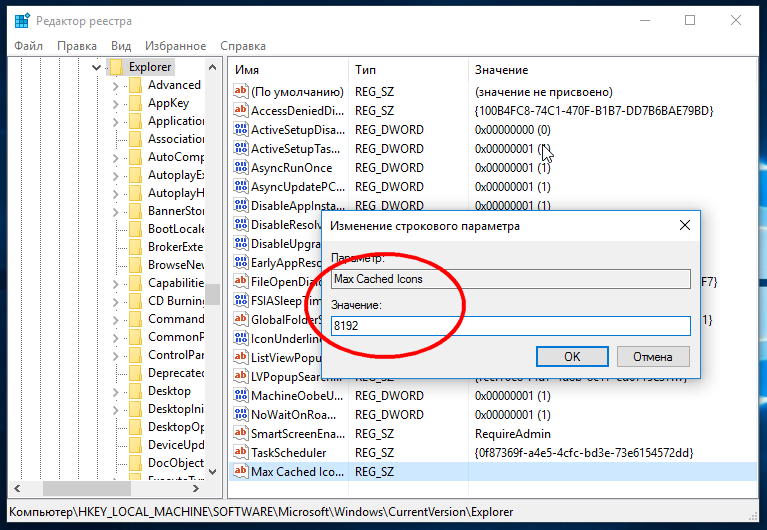Expand the BannerStore key
This screenshot has height=530, width=767.
115,212
